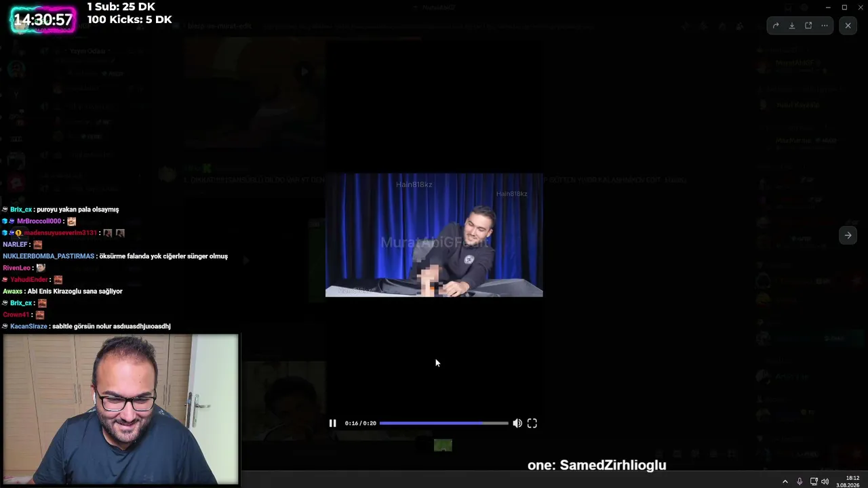The image size is (868, 488).
Task: Minimize the window with the minimize button
Action: (827, 7)
